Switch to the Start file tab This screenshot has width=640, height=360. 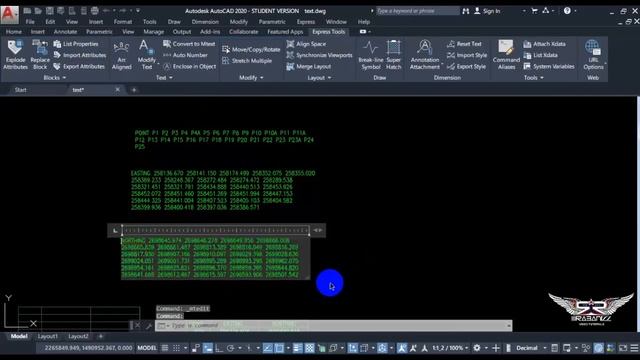tap(20, 90)
